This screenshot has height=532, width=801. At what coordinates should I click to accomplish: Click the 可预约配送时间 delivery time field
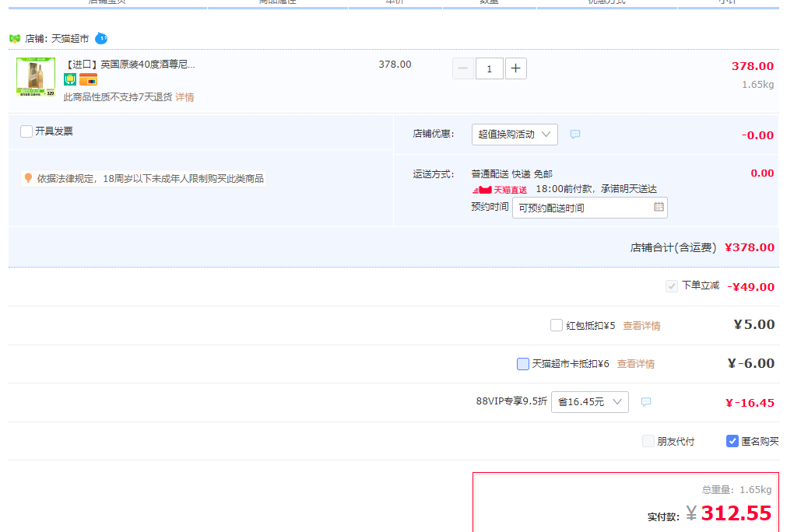tap(589, 208)
